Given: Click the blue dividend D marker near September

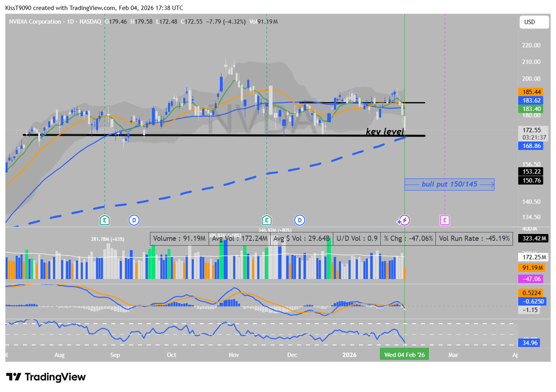Looking at the screenshot, I should (x=134, y=220).
